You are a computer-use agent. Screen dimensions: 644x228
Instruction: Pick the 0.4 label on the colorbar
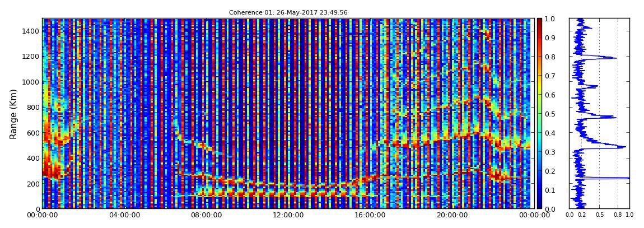pos(550,133)
